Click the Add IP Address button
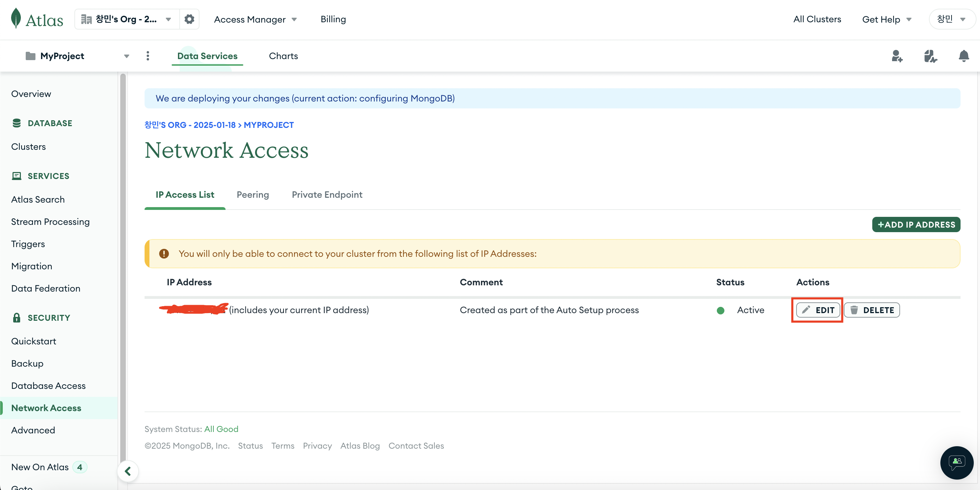980x490 pixels. click(x=916, y=224)
